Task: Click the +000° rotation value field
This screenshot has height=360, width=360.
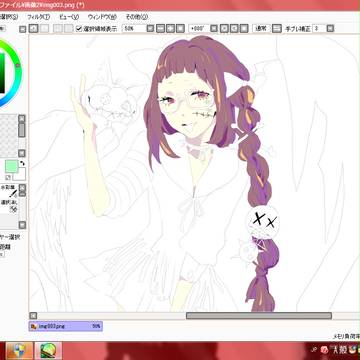Action: tap(199, 29)
